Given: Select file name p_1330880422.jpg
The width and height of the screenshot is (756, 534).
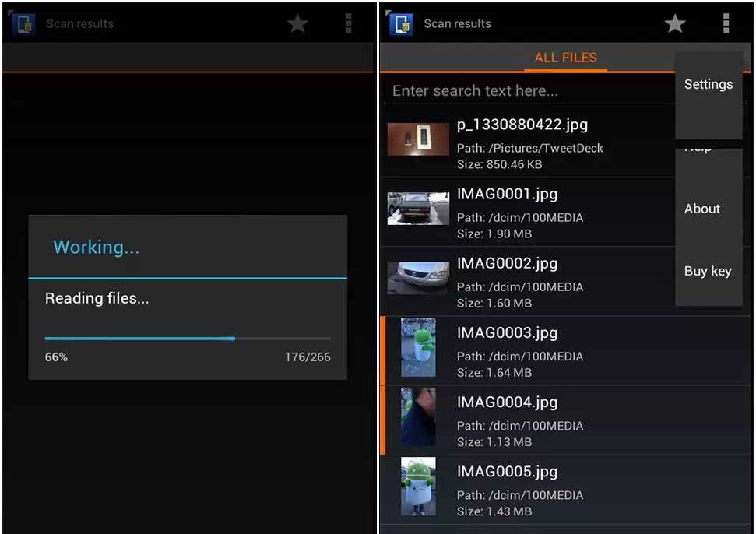Looking at the screenshot, I should pyautogui.click(x=522, y=125).
